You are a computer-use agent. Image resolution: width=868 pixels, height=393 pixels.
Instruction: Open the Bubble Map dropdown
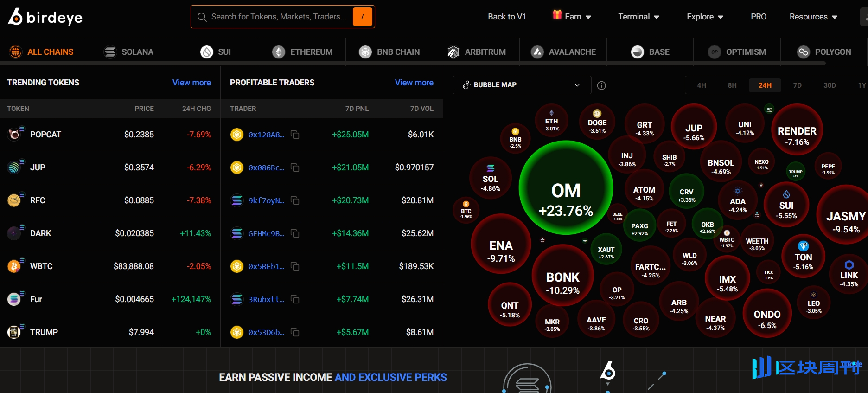pos(522,85)
